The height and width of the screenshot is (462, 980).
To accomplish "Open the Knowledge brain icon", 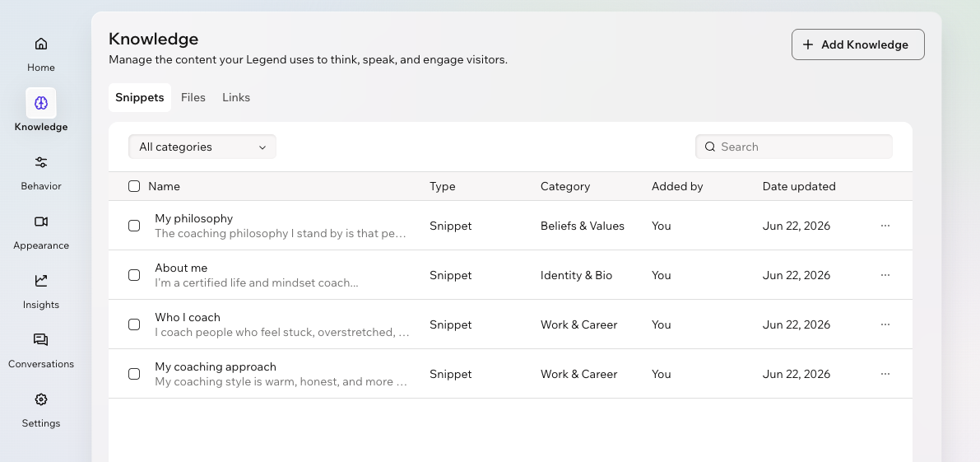I will (x=40, y=103).
